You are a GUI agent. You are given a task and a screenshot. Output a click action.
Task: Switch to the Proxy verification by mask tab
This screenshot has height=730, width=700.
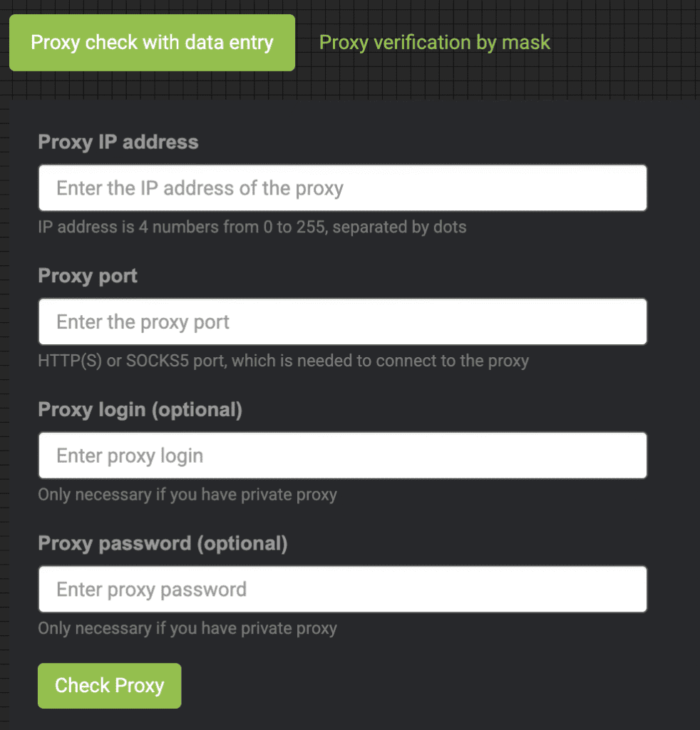pos(435,42)
